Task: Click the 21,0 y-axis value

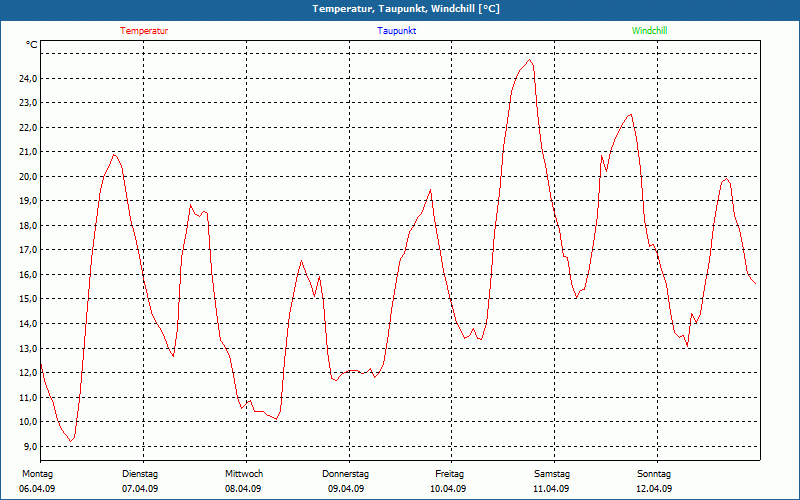Action: [29, 152]
